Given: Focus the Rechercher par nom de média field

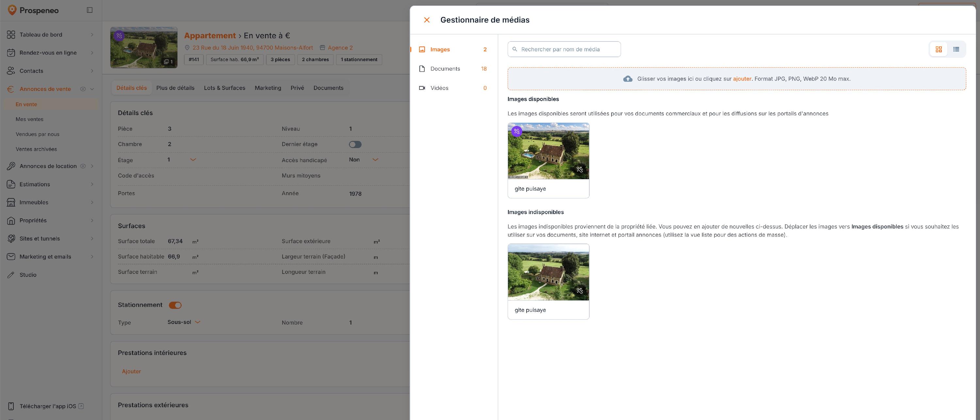Looking at the screenshot, I should point(564,49).
